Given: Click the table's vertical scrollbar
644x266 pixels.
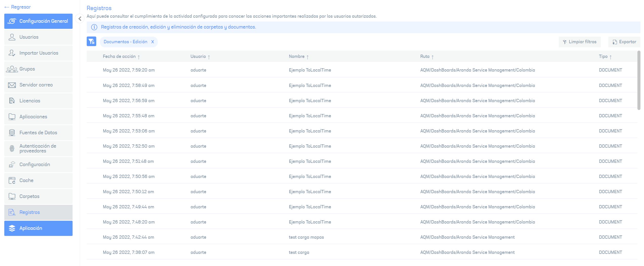Looking at the screenshot, I should click(639, 80).
